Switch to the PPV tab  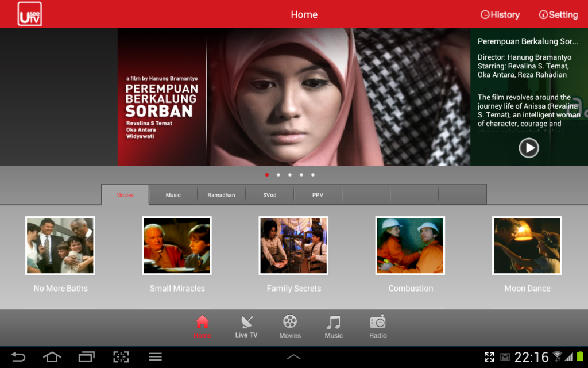(x=318, y=195)
